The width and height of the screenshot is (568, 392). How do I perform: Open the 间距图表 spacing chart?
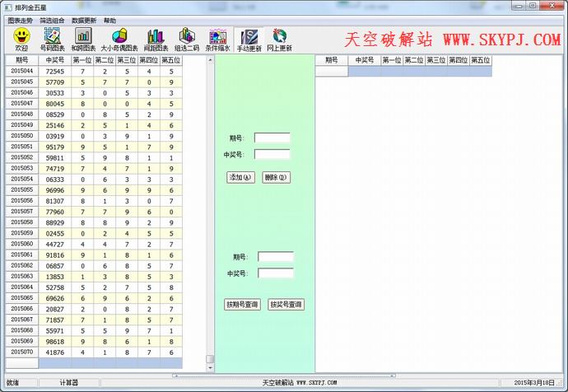click(155, 39)
